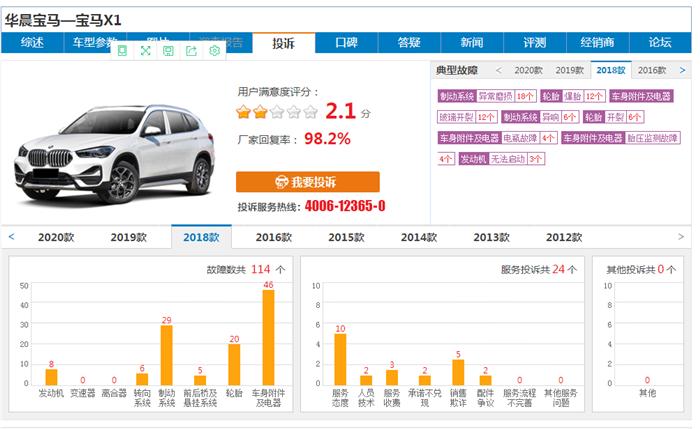Click the 故障数共 114 个 total text
Viewport: 700px width, 429px height.
tap(246, 270)
